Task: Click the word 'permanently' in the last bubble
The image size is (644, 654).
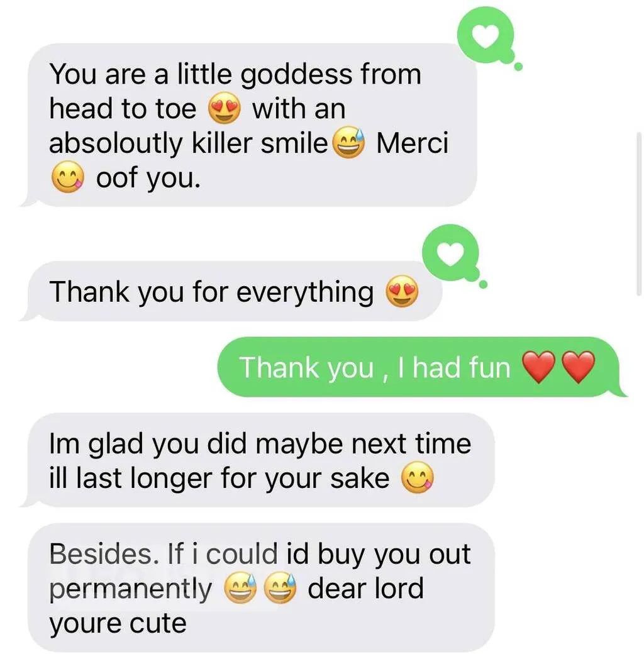Action: coord(131,589)
